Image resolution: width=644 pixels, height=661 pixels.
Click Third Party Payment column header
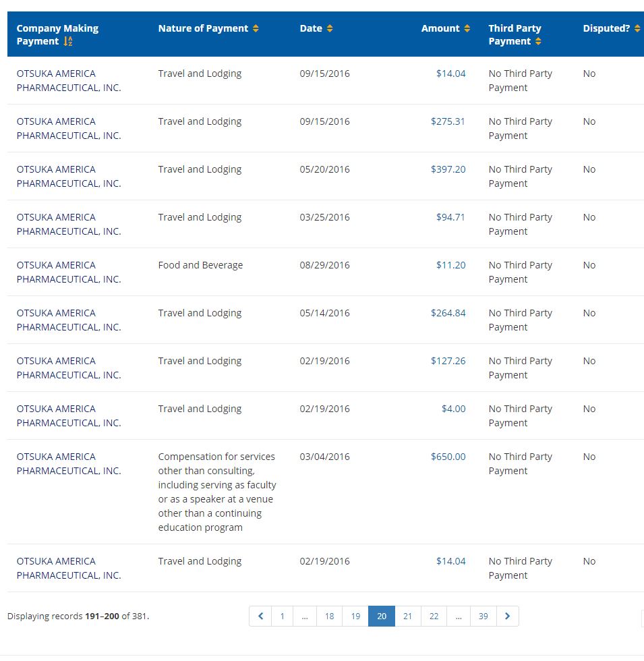[x=515, y=34]
